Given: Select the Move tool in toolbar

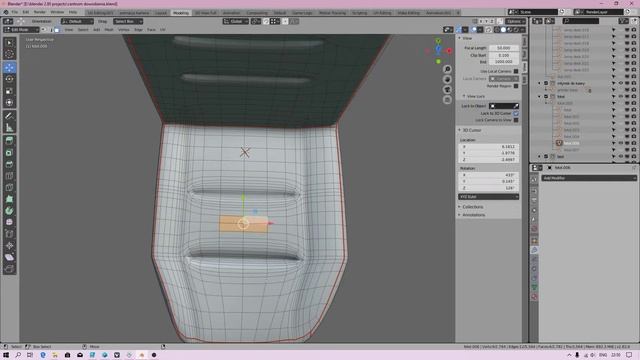Looking at the screenshot, I should coord(9,67).
